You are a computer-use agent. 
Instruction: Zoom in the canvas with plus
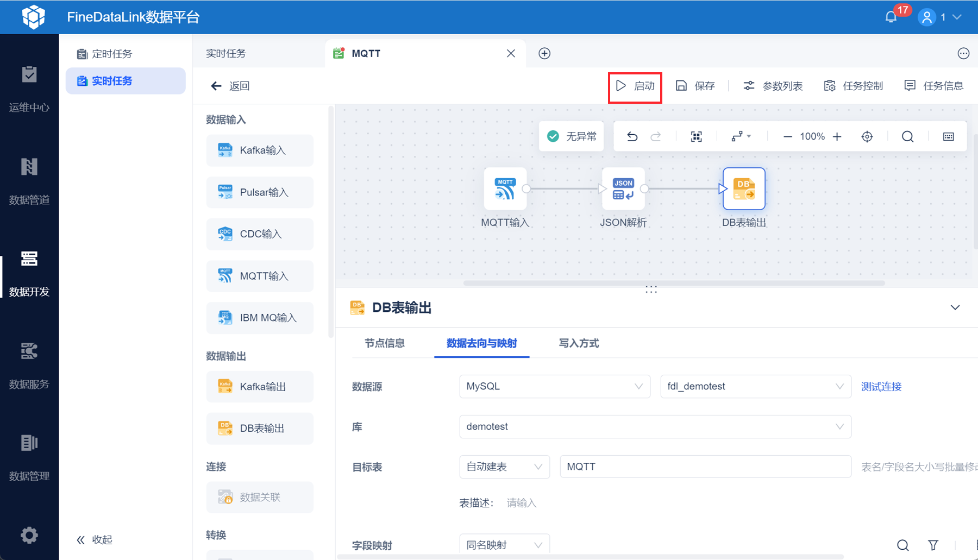point(837,136)
